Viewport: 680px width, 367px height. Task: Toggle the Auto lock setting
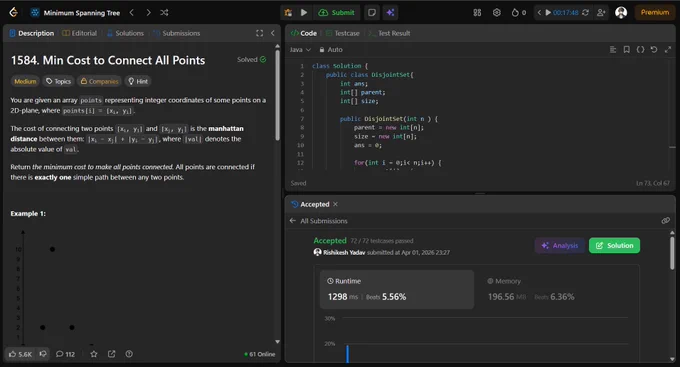pos(331,49)
